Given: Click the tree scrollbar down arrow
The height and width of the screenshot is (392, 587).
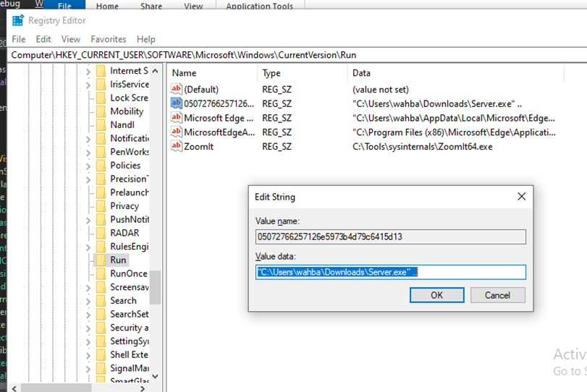Looking at the screenshot, I should click(x=156, y=376).
